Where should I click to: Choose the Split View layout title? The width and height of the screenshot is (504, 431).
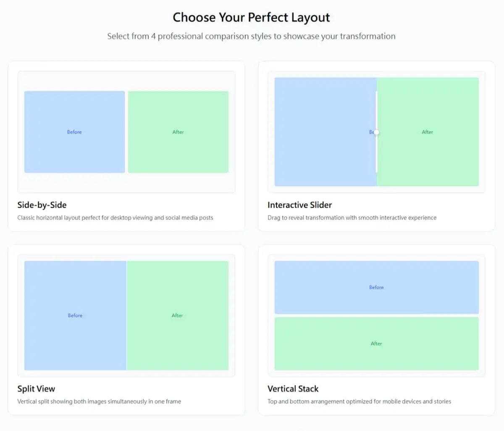[36, 389]
